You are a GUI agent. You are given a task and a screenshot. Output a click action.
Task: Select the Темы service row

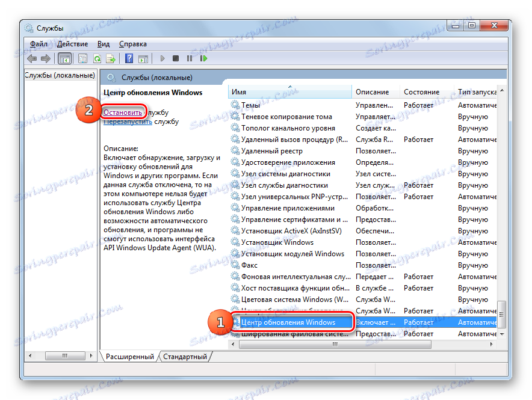click(363, 105)
